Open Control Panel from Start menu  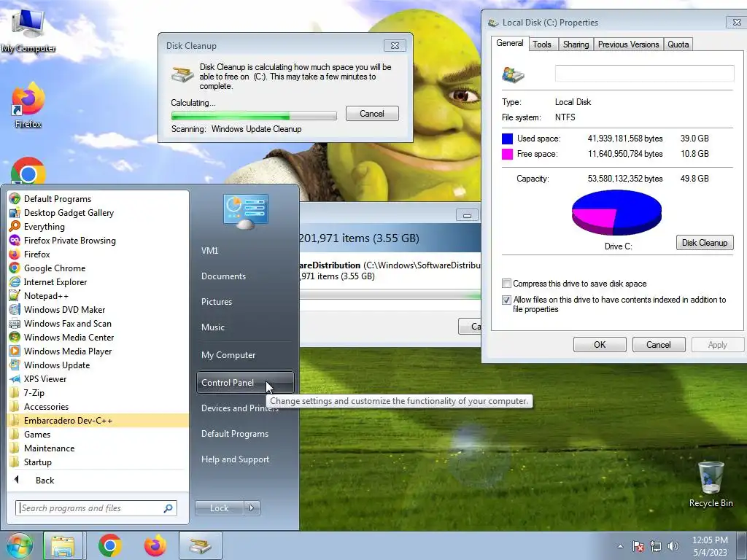(x=245, y=382)
